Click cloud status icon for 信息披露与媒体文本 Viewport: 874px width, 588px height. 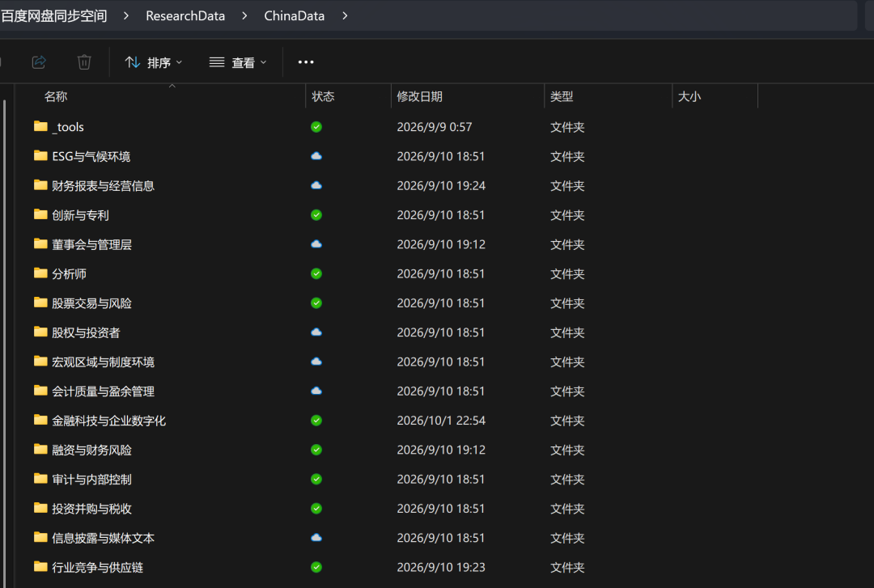point(316,538)
